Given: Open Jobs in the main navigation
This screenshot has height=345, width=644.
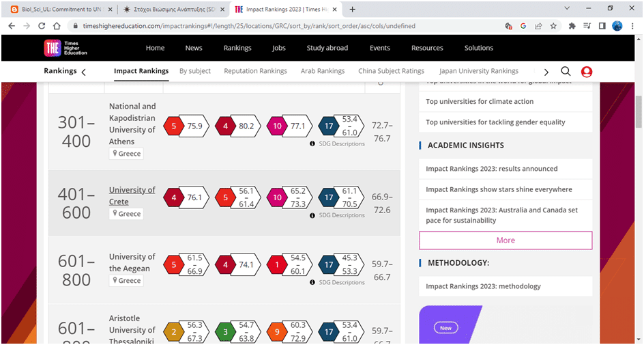Looking at the screenshot, I should pyautogui.click(x=278, y=48).
